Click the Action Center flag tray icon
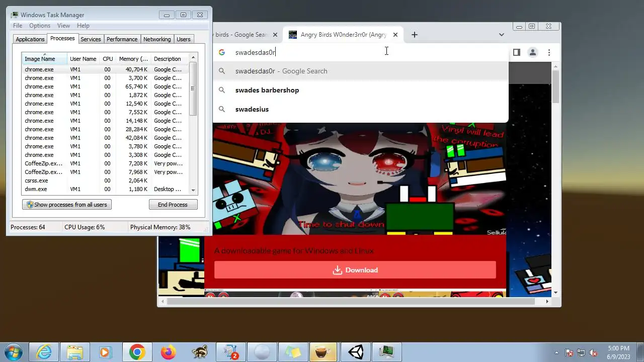This screenshot has width=644, height=362. [569, 352]
